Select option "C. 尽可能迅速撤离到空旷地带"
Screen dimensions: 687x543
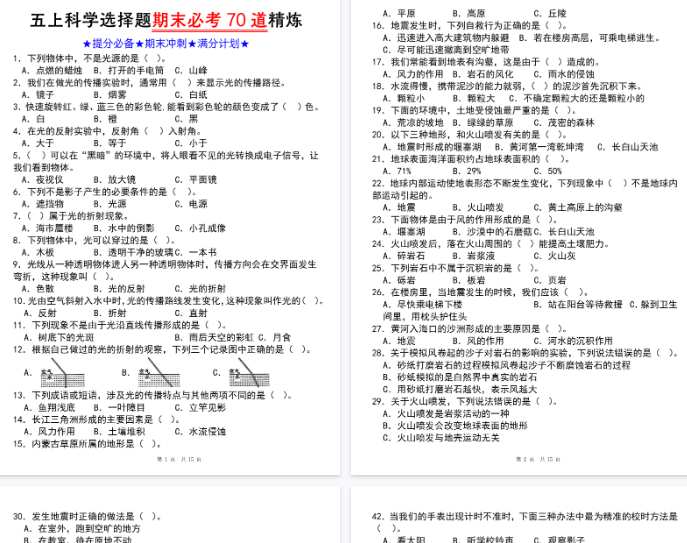[446, 50]
